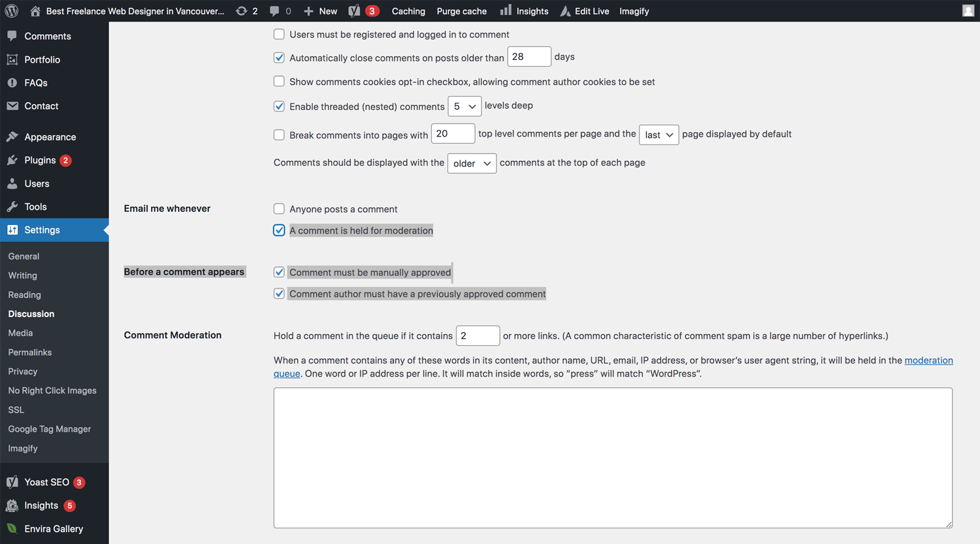Click the Envira Gallery leaf icon
The height and width of the screenshot is (544, 980).
pyautogui.click(x=12, y=528)
